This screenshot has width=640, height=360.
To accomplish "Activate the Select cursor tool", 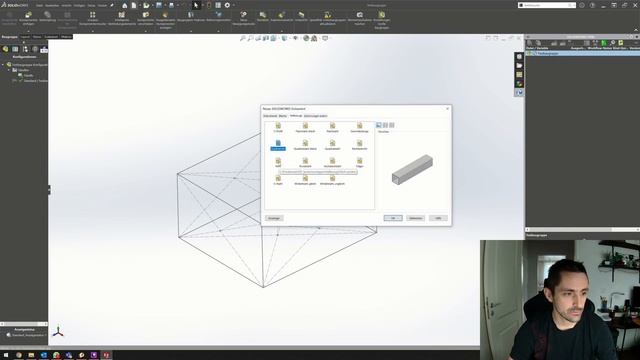I will 196,5.
